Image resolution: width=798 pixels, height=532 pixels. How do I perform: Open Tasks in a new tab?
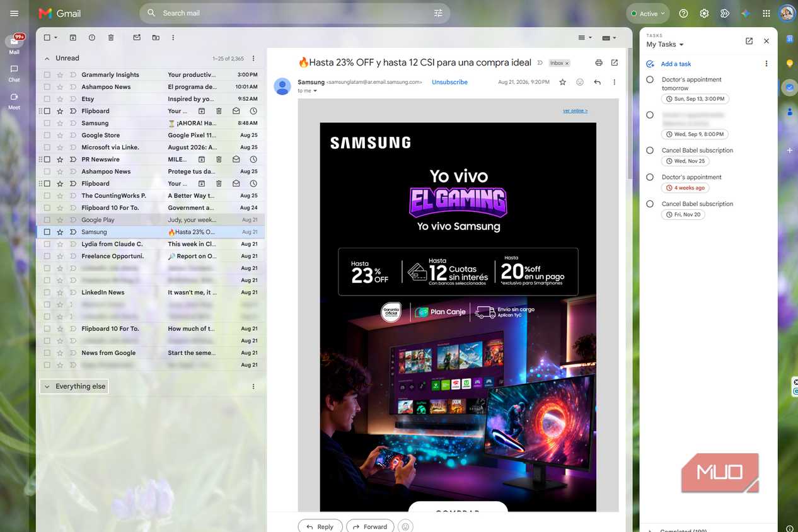pos(749,41)
